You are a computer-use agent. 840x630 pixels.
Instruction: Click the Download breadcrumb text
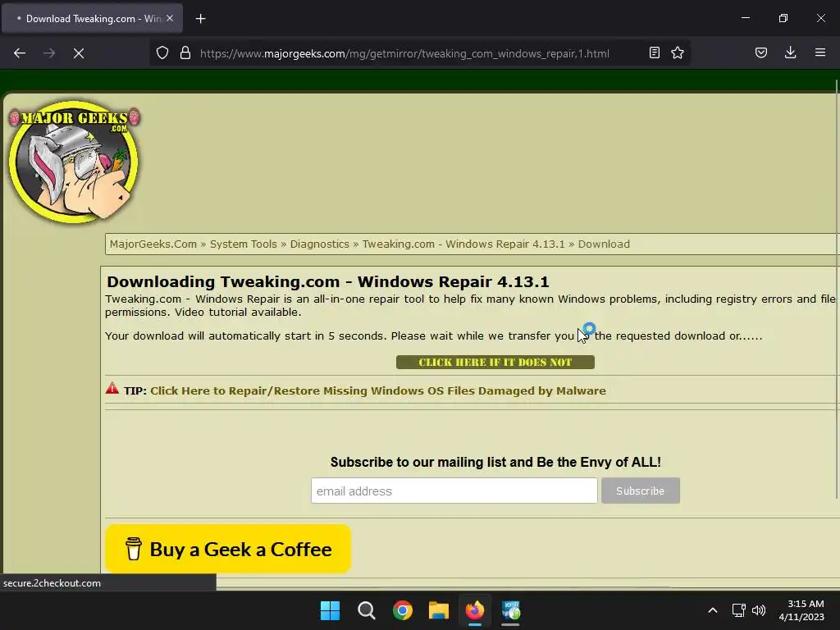coord(604,244)
